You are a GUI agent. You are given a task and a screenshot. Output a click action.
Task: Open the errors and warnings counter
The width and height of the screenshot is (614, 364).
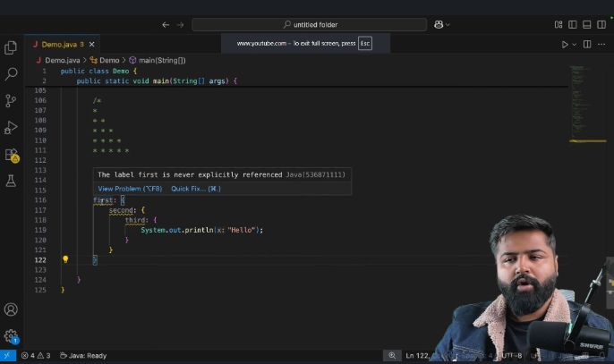pos(36,355)
